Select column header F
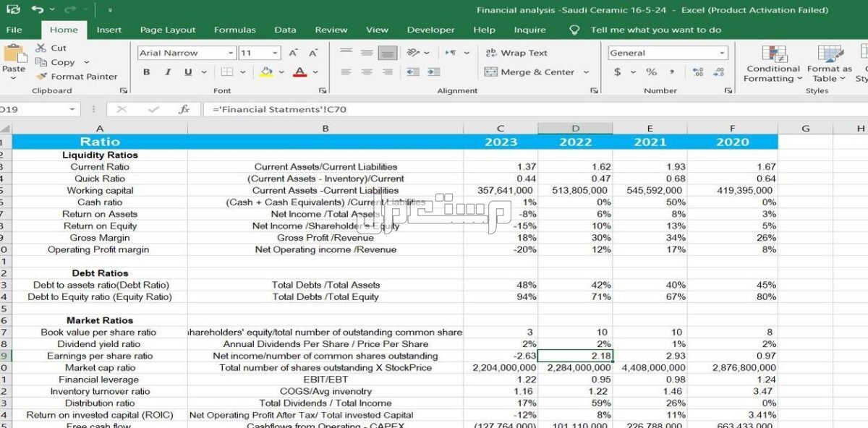868x428 pixels. coord(732,129)
